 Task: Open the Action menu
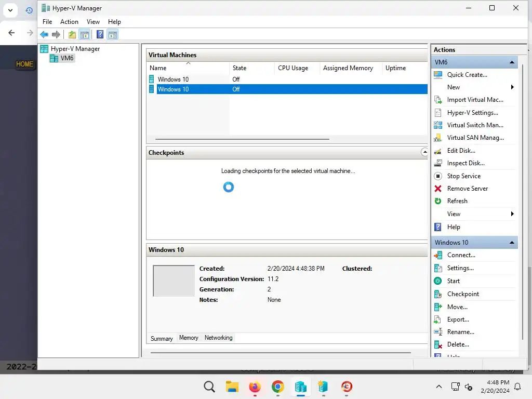point(69,22)
